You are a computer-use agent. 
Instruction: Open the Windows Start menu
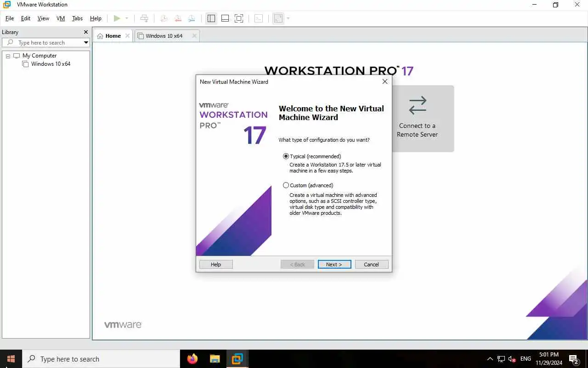11,359
